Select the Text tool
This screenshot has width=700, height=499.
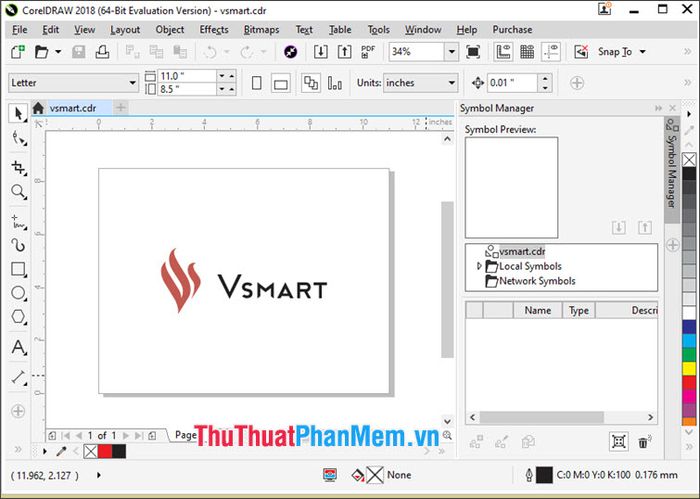pyautogui.click(x=18, y=347)
